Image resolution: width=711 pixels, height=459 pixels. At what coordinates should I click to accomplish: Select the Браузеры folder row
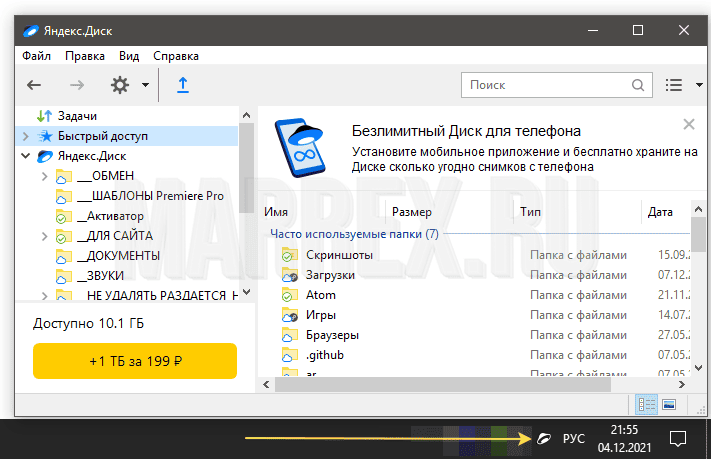click(x=485, y=335)
